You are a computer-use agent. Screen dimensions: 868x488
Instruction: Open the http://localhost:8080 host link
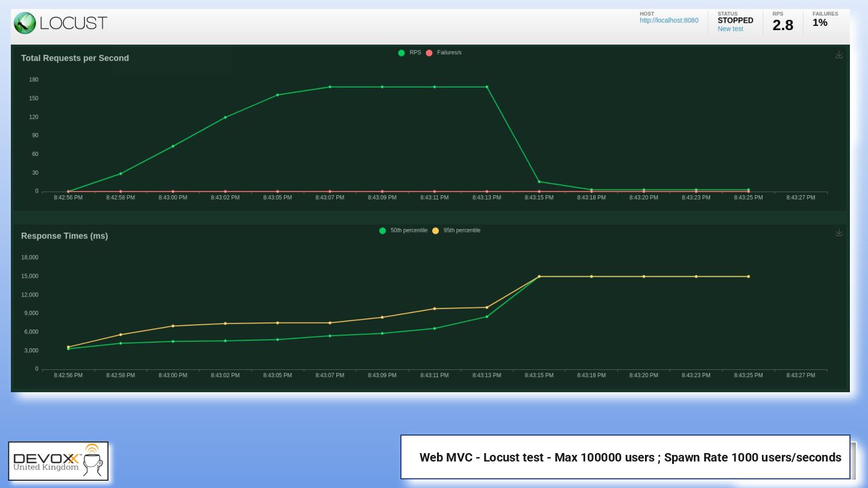669,20
